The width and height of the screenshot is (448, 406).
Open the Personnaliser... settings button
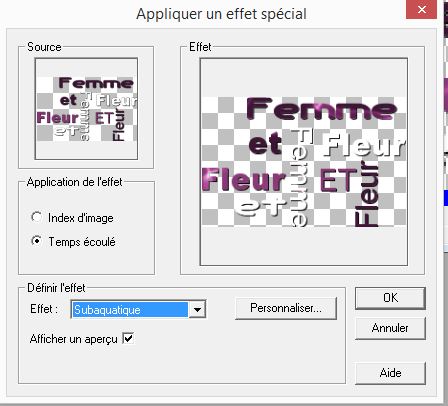coord(286,308)
